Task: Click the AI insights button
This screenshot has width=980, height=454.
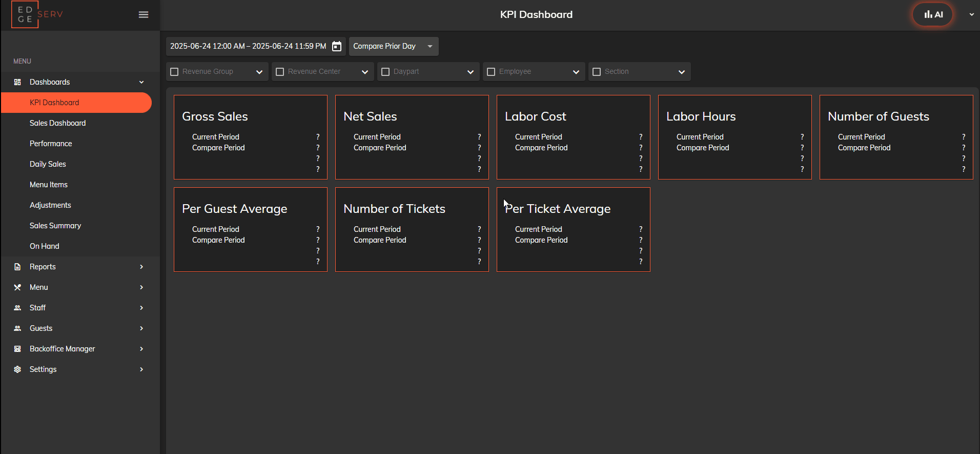Action: [x=932, y=15]
